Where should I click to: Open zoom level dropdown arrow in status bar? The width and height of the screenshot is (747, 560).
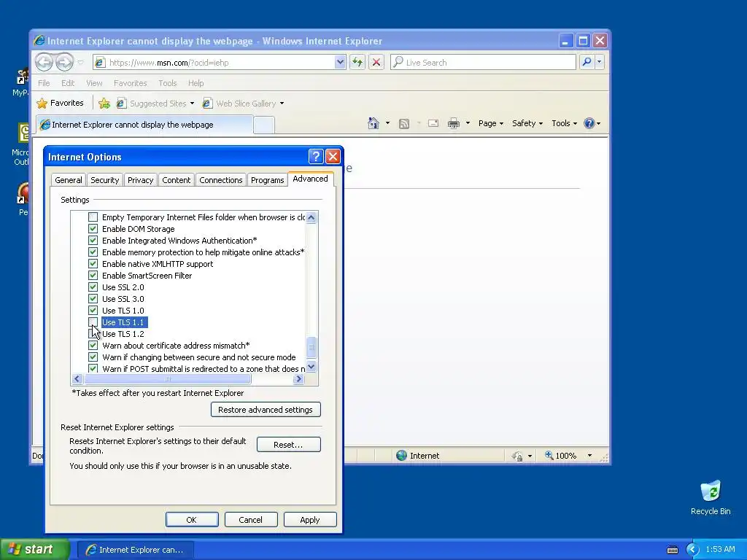(589, 456)
